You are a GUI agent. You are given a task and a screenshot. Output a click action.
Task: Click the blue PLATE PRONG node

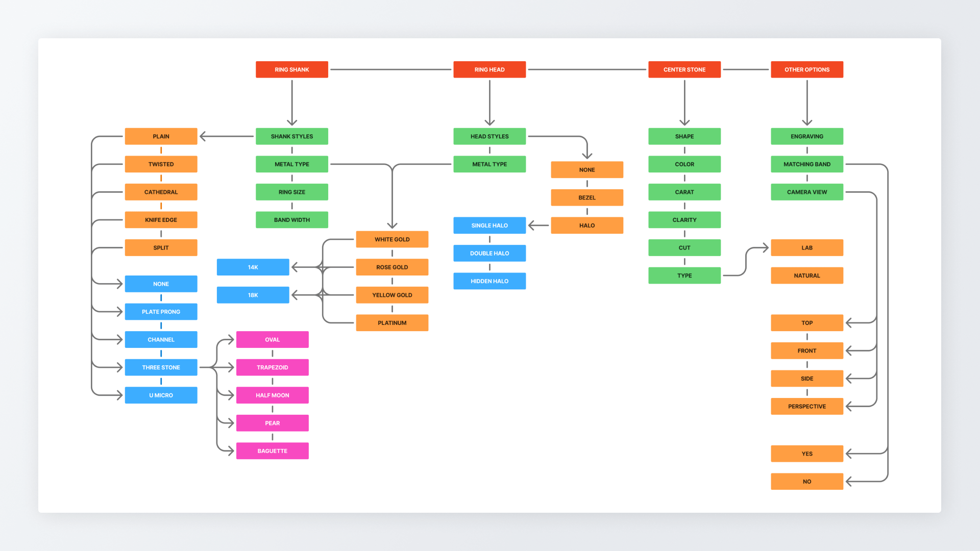161,312
